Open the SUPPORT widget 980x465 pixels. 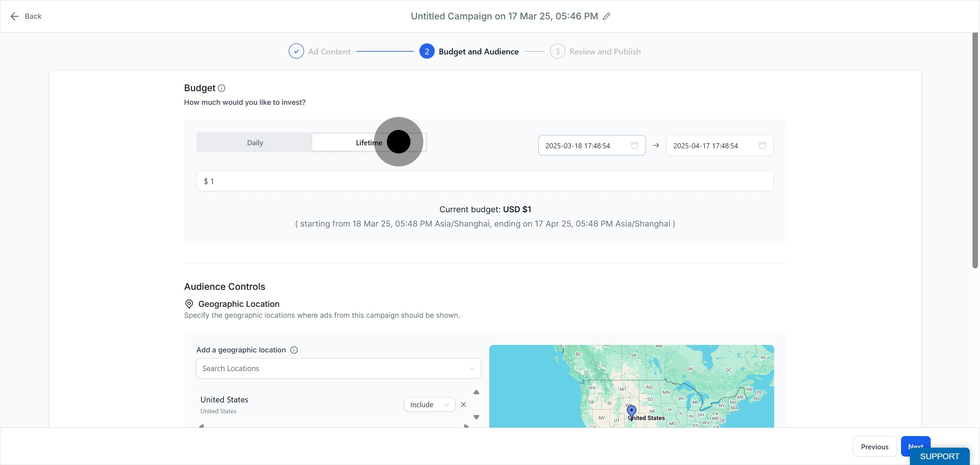click(x=939, y=456)
